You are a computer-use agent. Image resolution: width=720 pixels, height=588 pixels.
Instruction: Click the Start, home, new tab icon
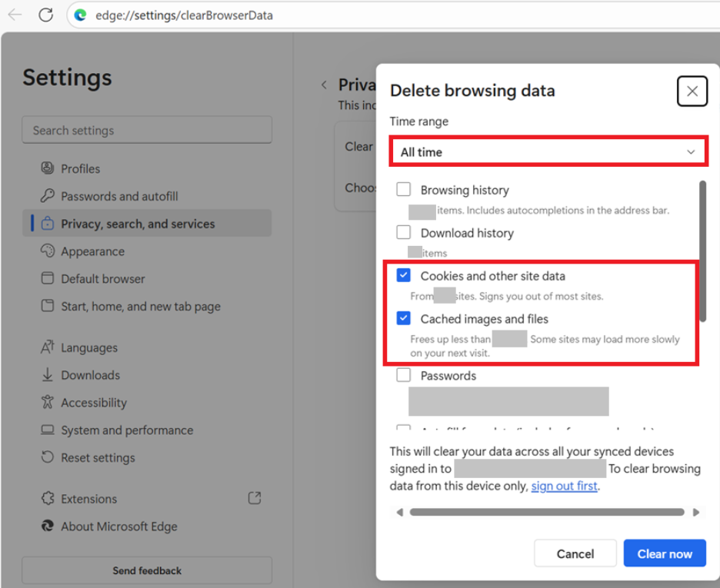[47, 306]
